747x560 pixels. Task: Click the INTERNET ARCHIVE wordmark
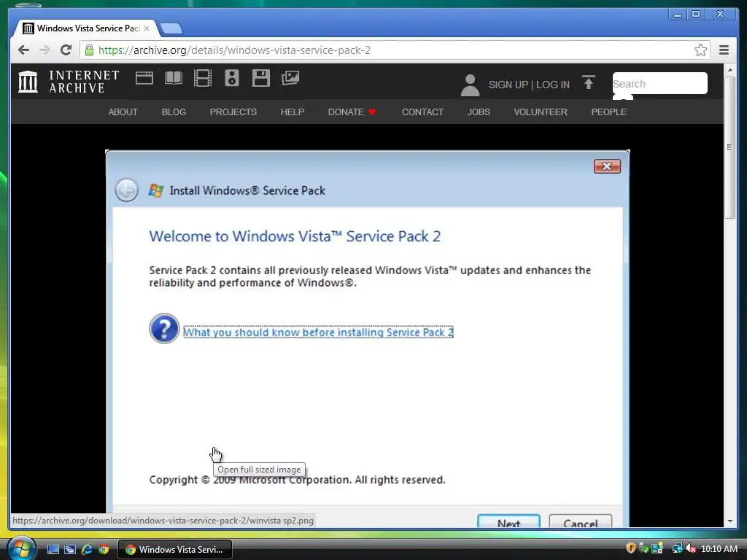point(84,82)
